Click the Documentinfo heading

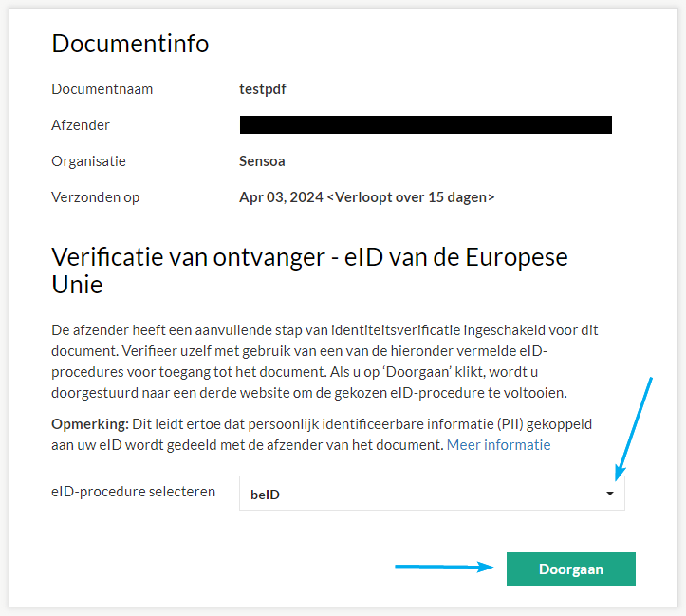(130, 44)
